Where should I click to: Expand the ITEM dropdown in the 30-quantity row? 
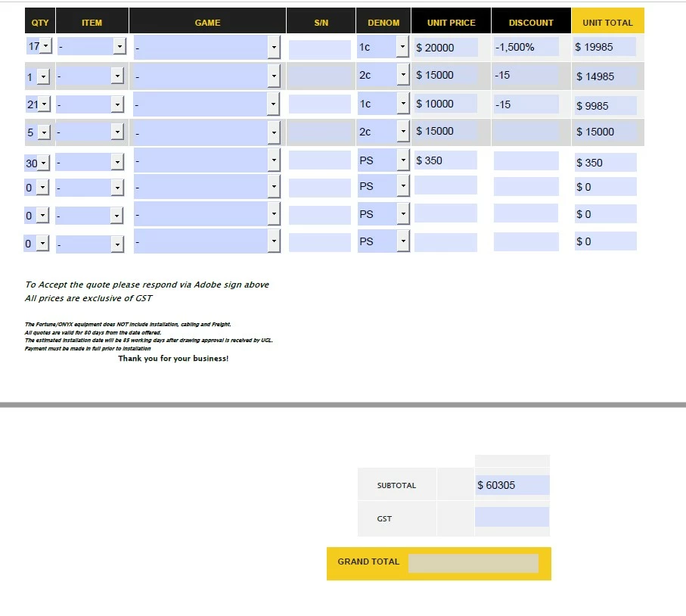[117, 162]
